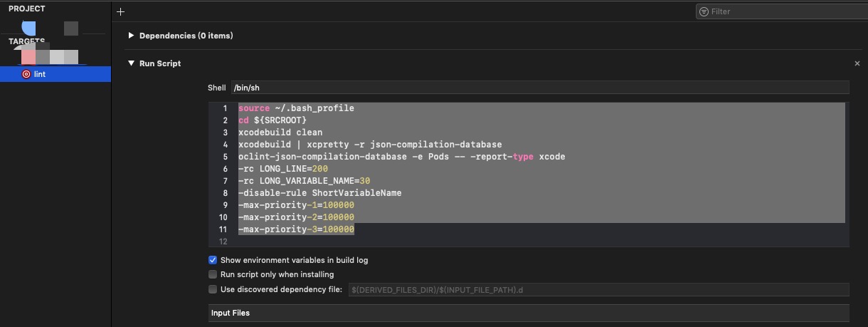
Task: Click the lint target bullseye icon
Action: pyautogui.click(x=26, y=74)
